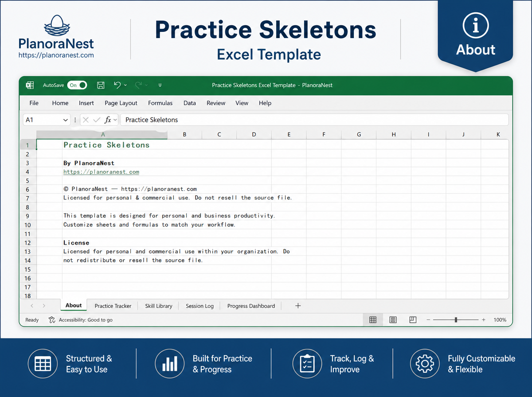Click the formula bar Cancel X icon
This screenshot has width=532, height=397.
pyautogui.click(x=86, y=120)
